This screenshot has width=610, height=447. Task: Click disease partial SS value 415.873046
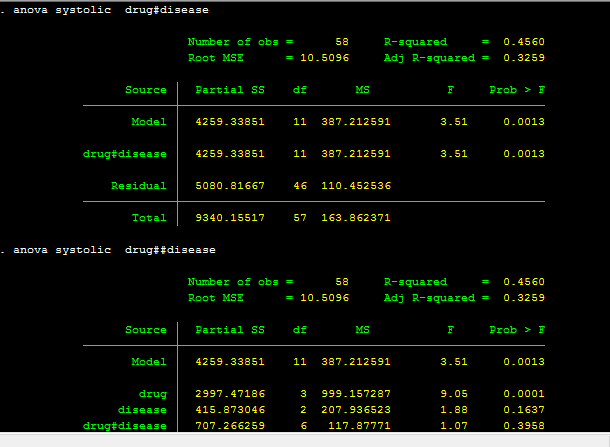(230, 410)
